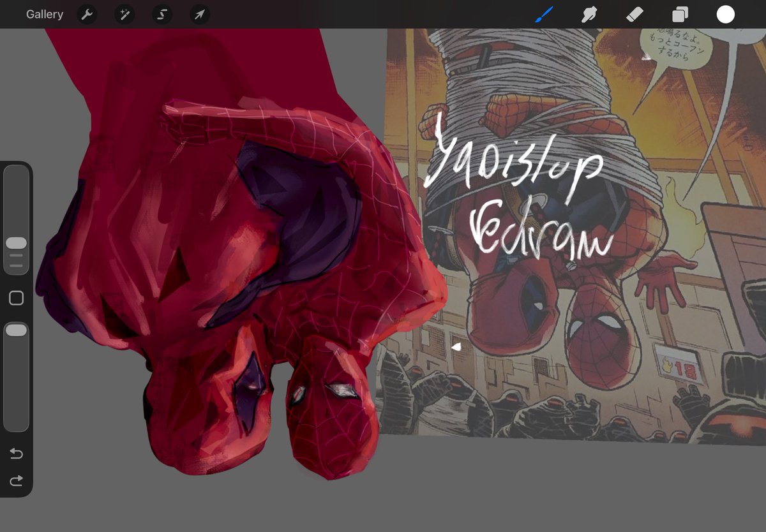Viewport: 766px width, 532px height.
Task: Activate the Selection tool
Action: click(162, 14)
